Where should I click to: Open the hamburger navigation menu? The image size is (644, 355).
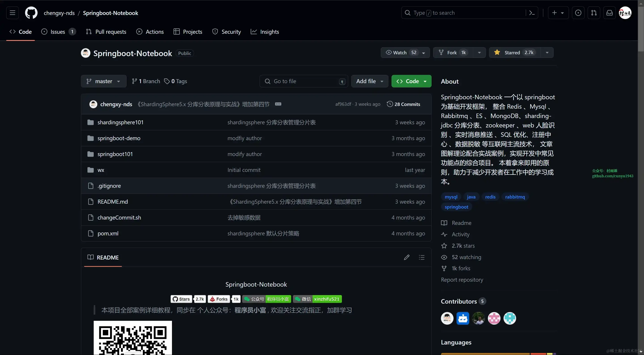tap(13, 13)
